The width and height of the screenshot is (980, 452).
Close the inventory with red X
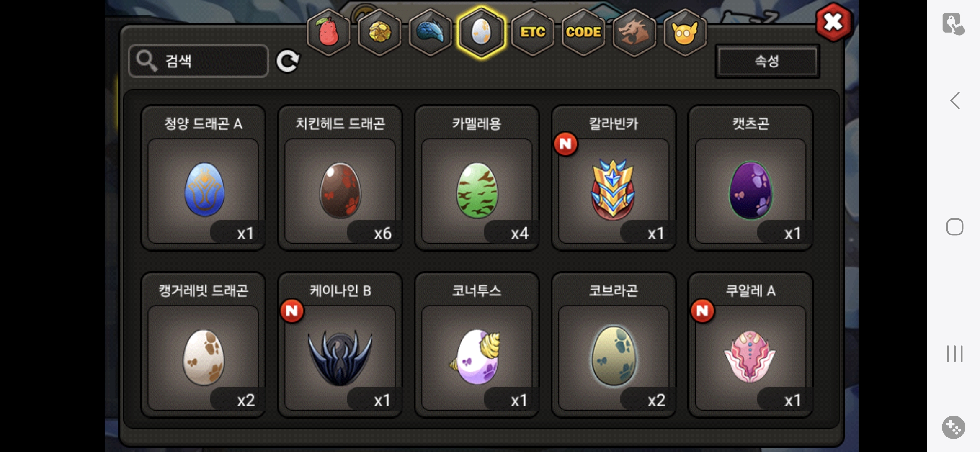tap(833, 22)
